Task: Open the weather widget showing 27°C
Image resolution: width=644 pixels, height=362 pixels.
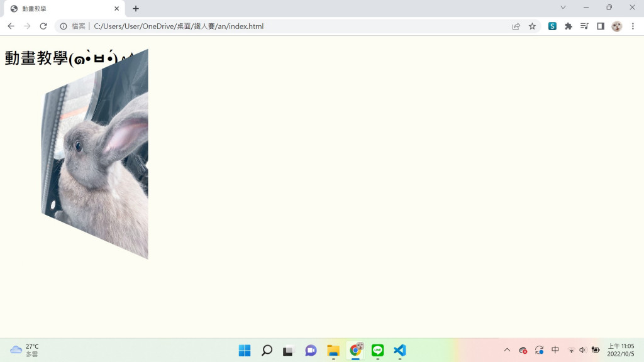Action: pyautogui.click(x=25, y=350)
